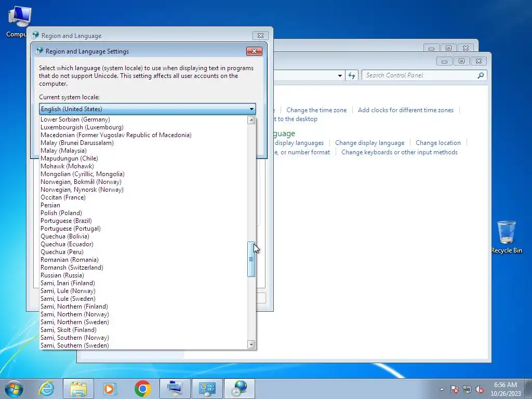Screen dimensions: 532x399
Task: Open On-Screen Keyboard in the taskbar
Action: [x=175, y=389]
